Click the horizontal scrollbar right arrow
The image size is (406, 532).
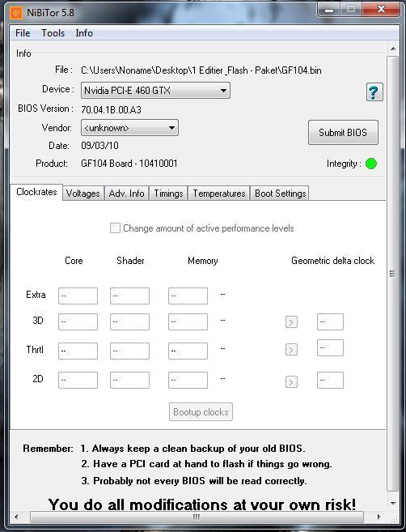coord(379,517)
